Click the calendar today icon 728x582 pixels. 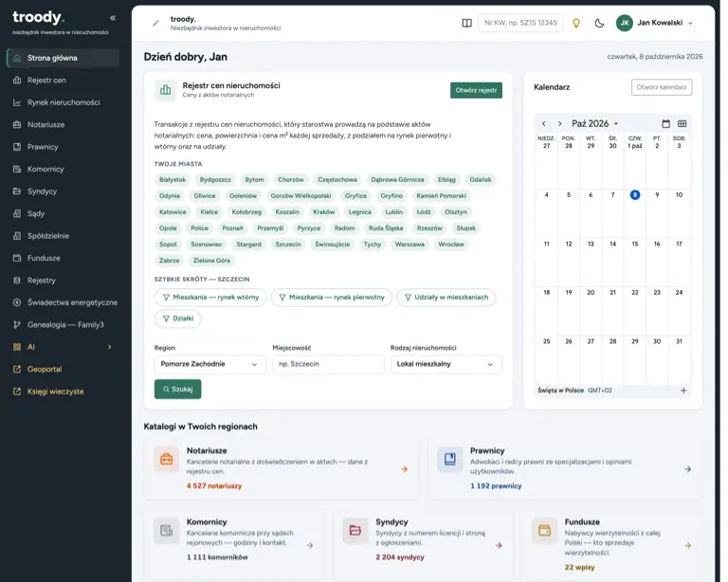[x=665, y=124]
